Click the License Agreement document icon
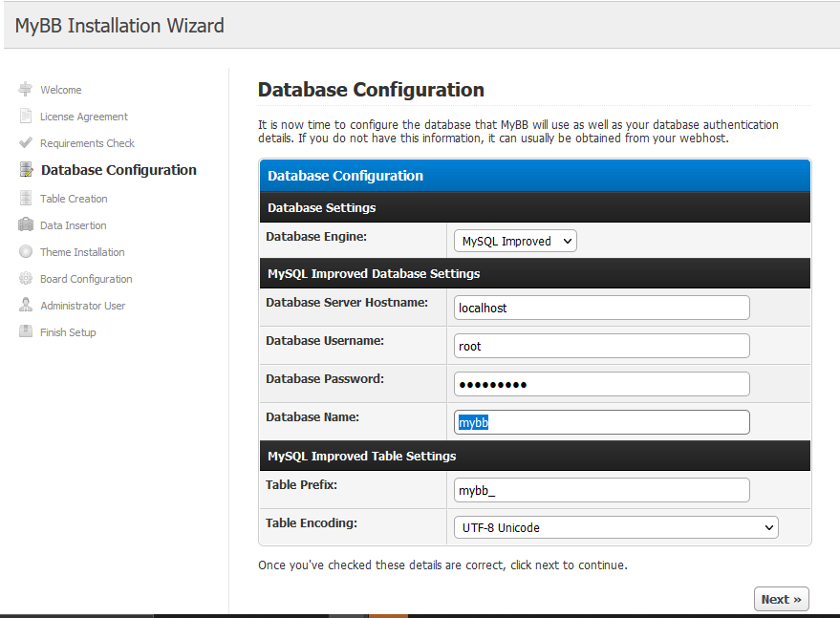Screen dimensions: 840x618 (26, 117)
